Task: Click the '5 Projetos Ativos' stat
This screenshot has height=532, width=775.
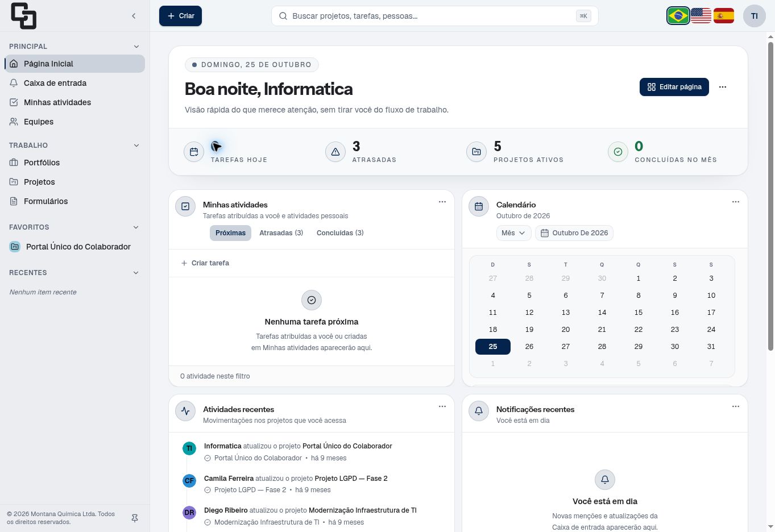Action: [515, 152]
